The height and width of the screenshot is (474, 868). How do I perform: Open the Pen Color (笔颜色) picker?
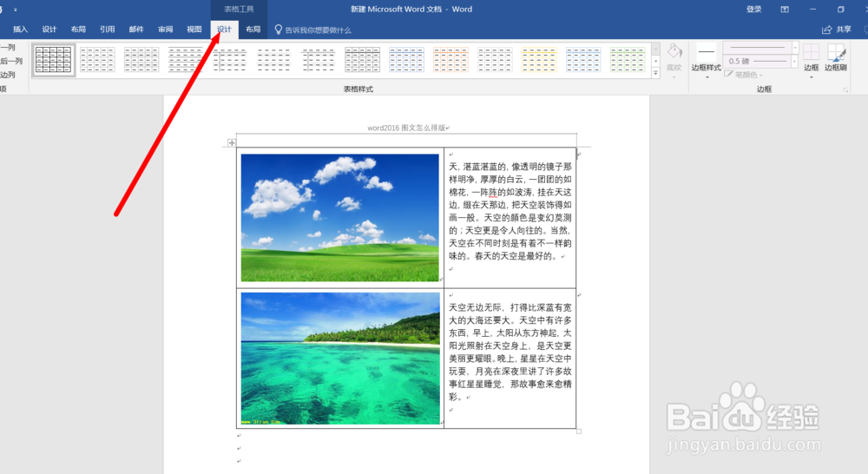click(x=745, y=74)
